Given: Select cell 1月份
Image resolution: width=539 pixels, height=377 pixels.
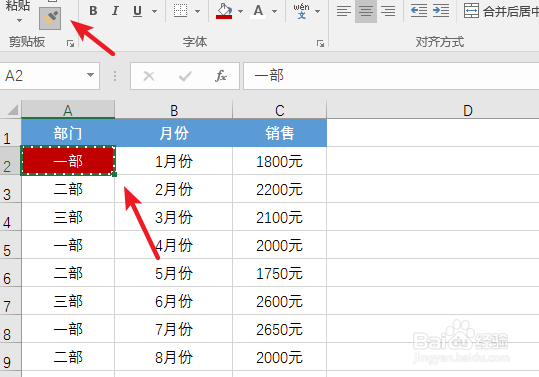Looking at the screenshot, I should (174, 161).
